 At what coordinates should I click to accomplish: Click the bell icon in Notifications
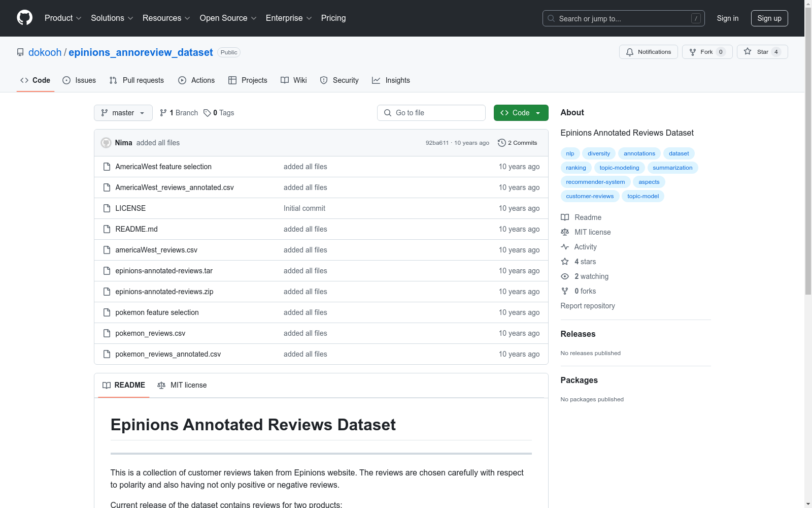[630, 52]
